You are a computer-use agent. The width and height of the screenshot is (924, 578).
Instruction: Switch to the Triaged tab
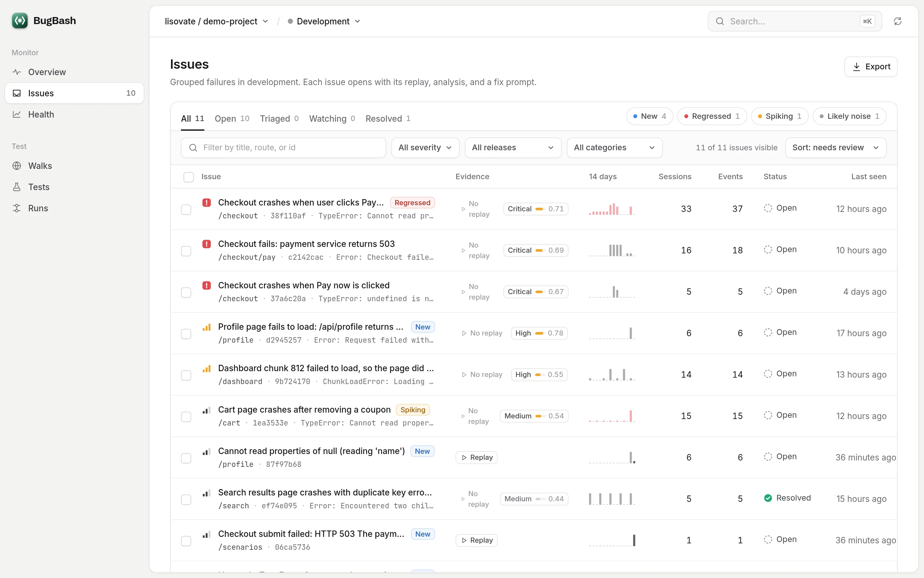point(279,118)
